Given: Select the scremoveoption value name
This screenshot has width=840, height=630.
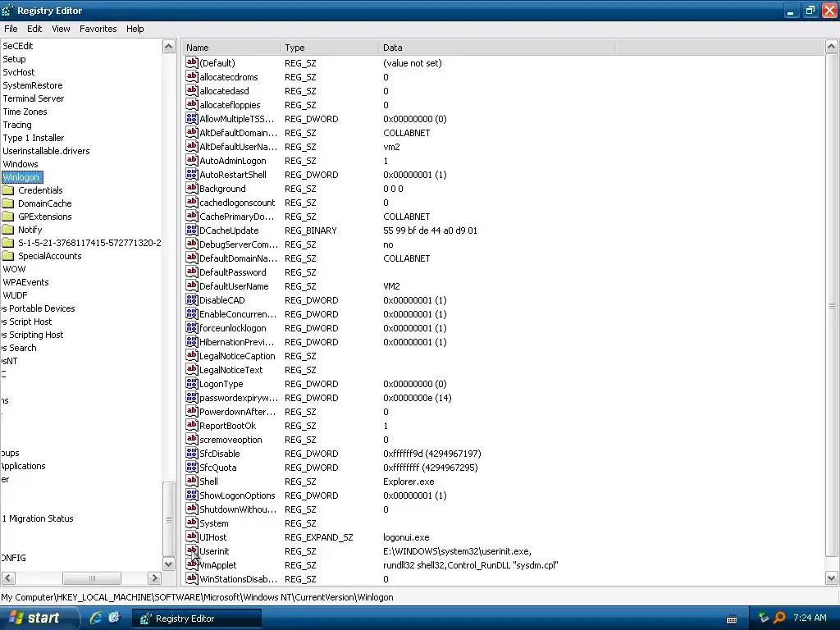Looking at the screenshot, I should click(x=231, y=440).
